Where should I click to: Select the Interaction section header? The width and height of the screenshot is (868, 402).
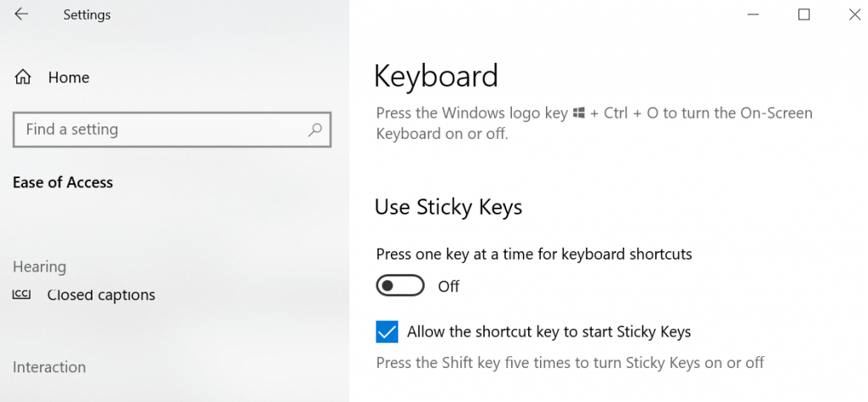(x=49, y=367)
